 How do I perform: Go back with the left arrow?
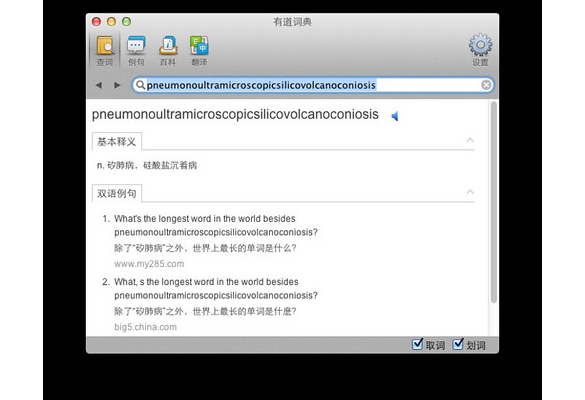coord(98,85)
